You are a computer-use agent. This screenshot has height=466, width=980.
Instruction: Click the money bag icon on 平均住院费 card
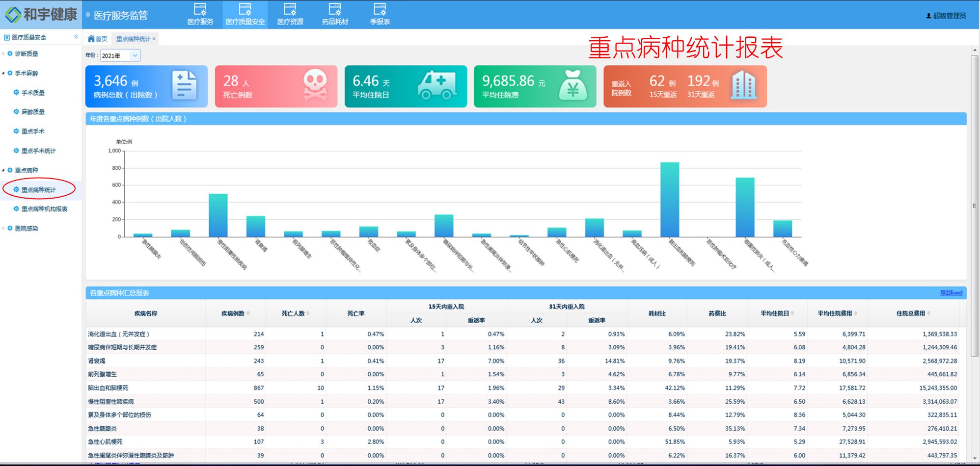click(572, 85)
